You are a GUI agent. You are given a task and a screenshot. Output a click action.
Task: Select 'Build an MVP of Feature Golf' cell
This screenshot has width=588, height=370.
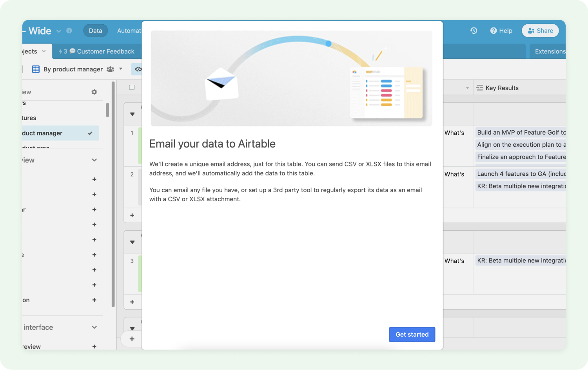click(521, 133)
